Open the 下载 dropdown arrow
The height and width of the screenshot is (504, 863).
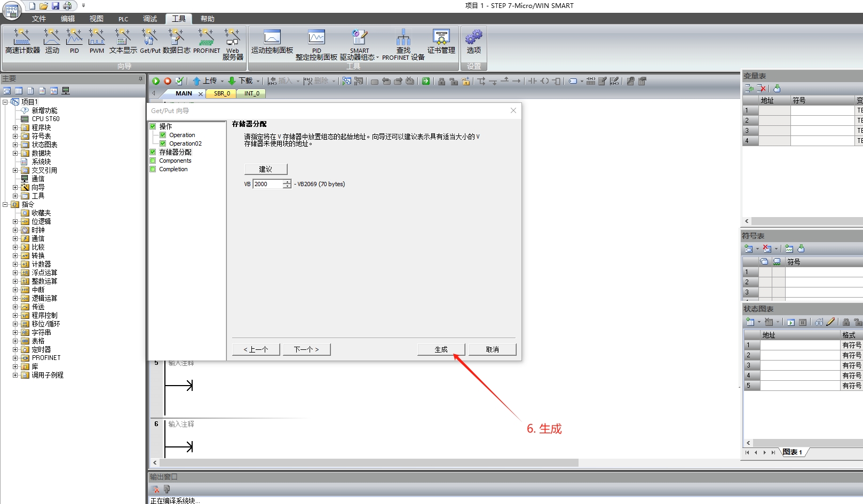click(258, 81)
